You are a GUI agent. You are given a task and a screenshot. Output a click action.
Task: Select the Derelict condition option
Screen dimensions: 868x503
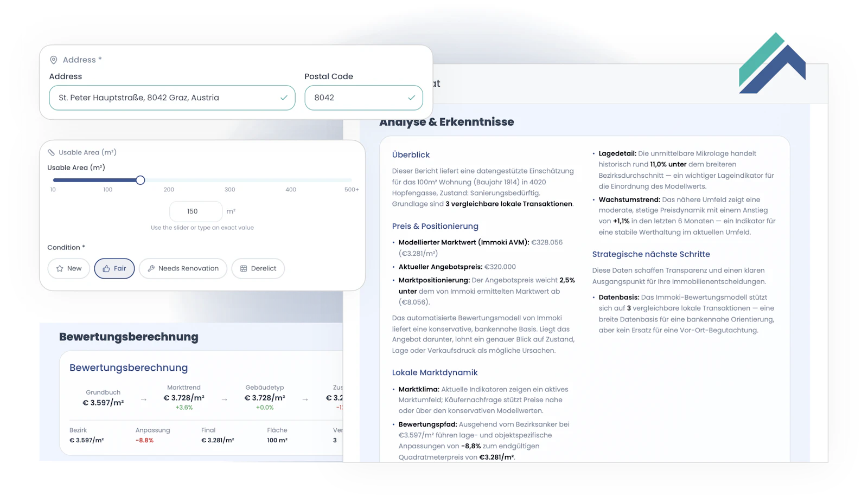pyautogui.click(x=258, y=268)
